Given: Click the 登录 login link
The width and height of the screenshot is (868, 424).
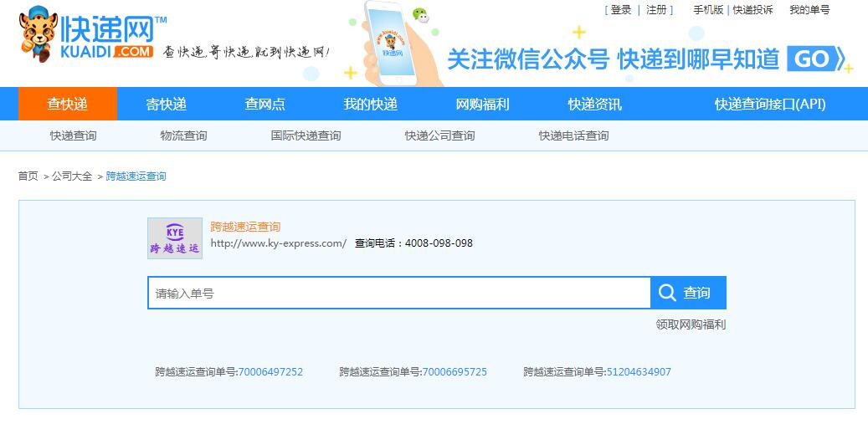Looking at the screenshot, I should (620, 10).
